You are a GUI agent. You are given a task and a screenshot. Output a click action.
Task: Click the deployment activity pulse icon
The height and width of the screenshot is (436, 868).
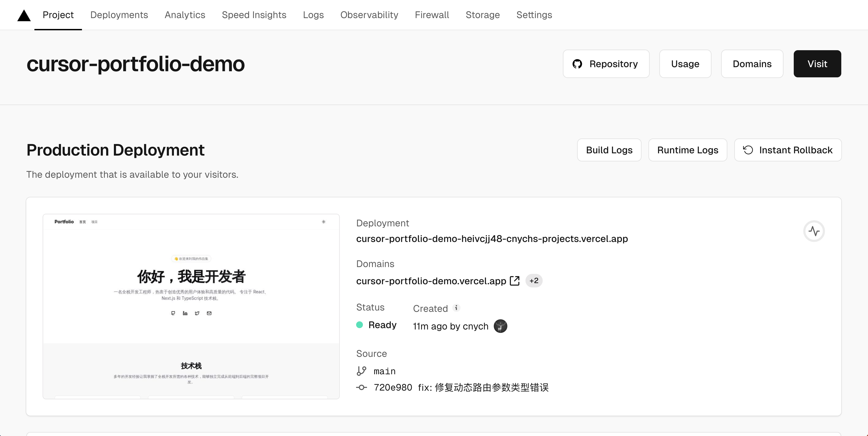[814, 231]
